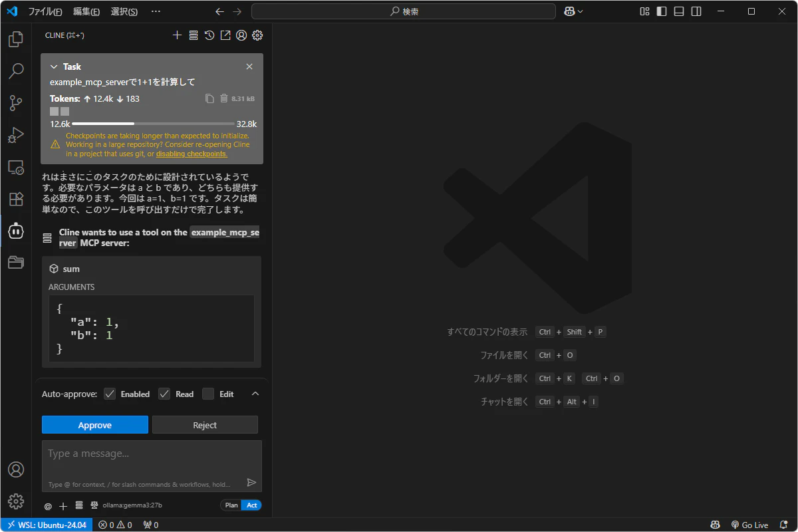Open Cline task history

[209, 35]
